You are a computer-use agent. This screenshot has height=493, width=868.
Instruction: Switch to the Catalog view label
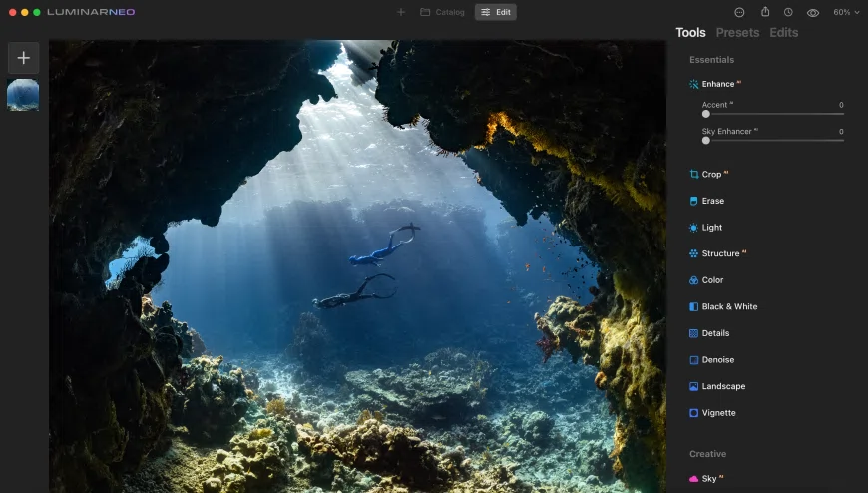point(450,12)
